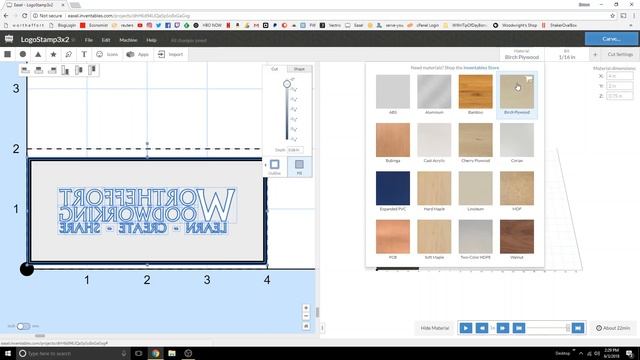Select the triangle shape tool

[38, 54]
